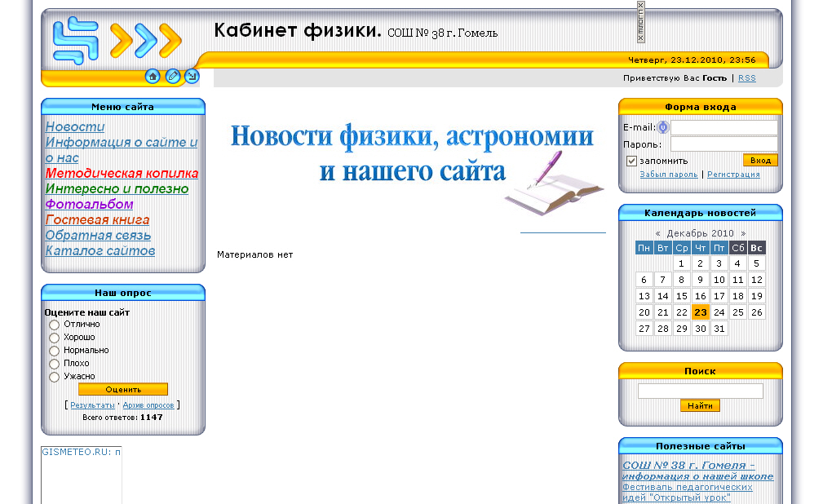Select highlighted day 23 in calendar

(700, 312)
